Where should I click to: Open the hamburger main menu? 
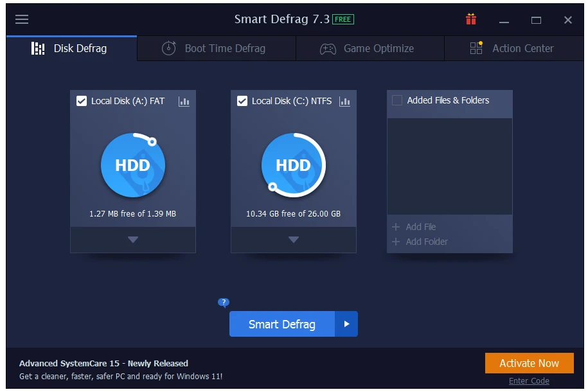pos(22,19)
